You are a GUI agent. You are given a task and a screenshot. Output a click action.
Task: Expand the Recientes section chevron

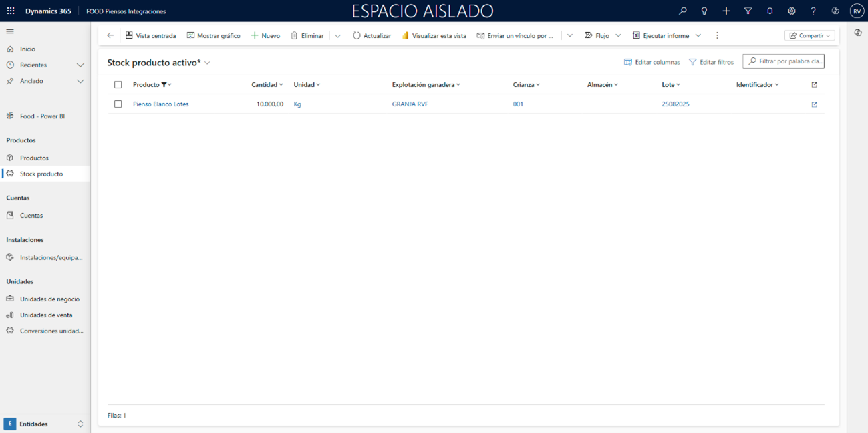click(80, 65)
